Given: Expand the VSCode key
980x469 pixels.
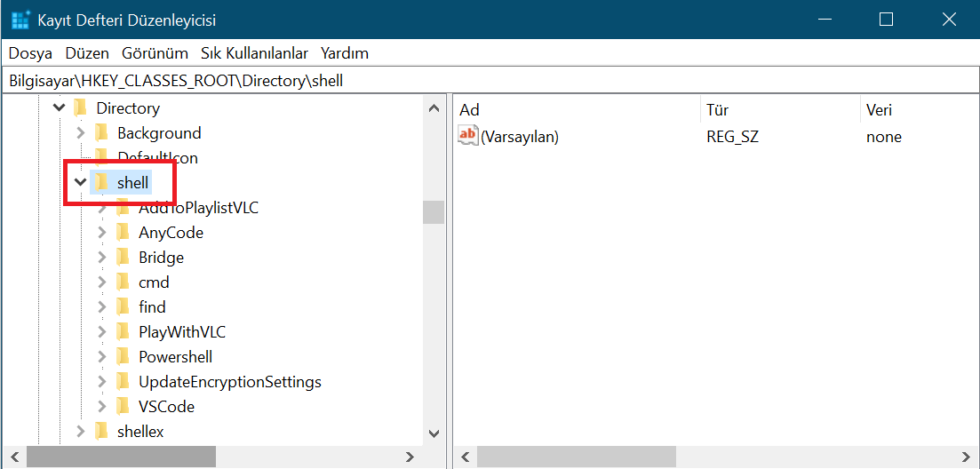Looking at the screenshot, I should [102, 407].
